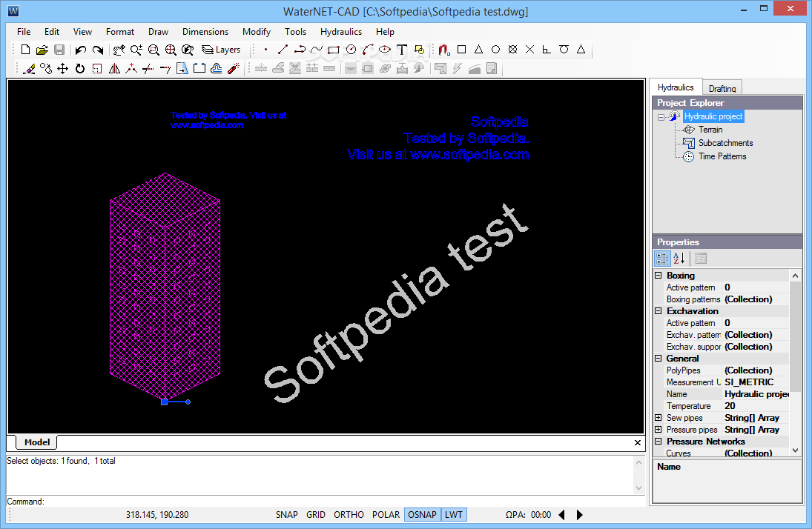Select the Text tool
Viewport: 812px width, 529px height.
click(402, 50)
